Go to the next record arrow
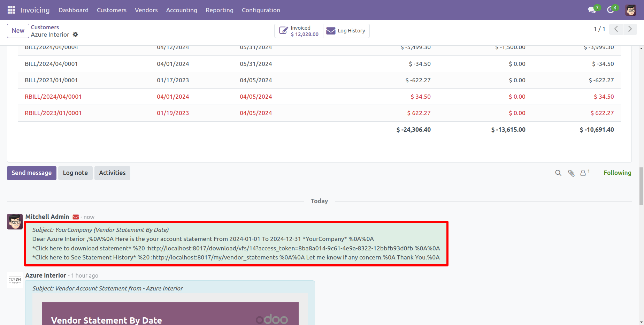Screen dimensions: 644x325 click(630, 29)
